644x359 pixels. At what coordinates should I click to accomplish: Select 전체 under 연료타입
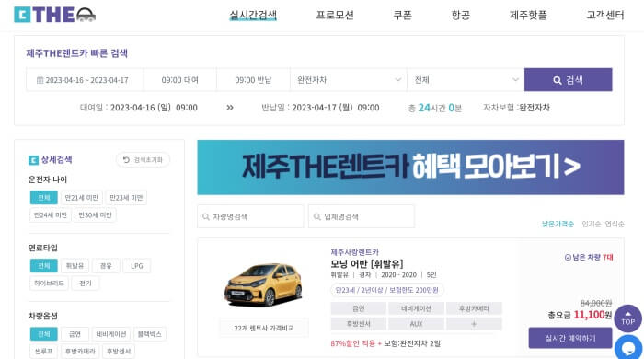[43, 266]
